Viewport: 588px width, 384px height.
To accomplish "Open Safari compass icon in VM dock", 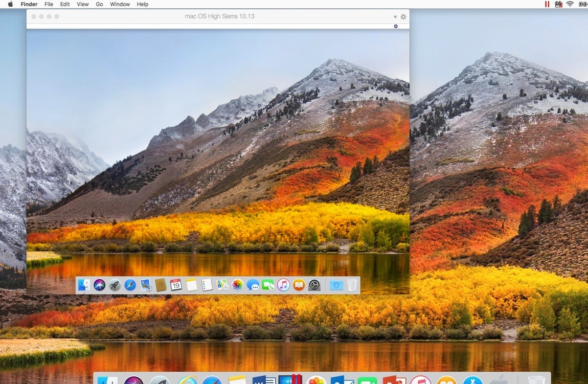I will pos(130,285).
